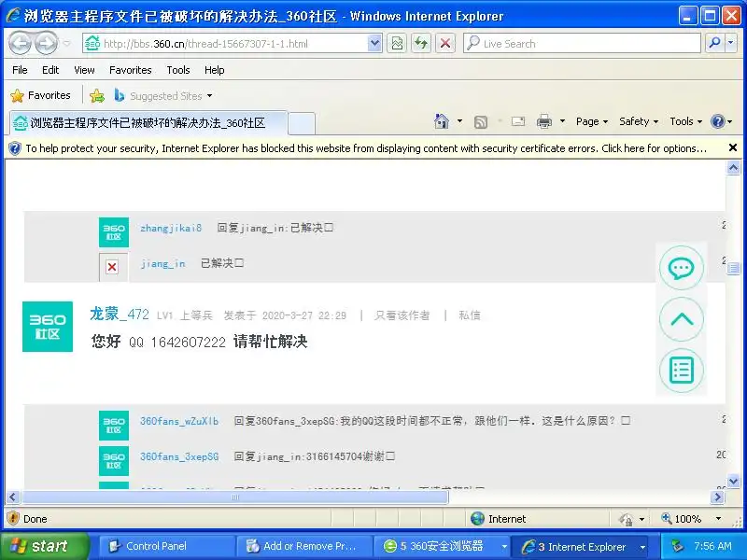
Task: Open the Tools command bar menu
Action: coord(686,121)
